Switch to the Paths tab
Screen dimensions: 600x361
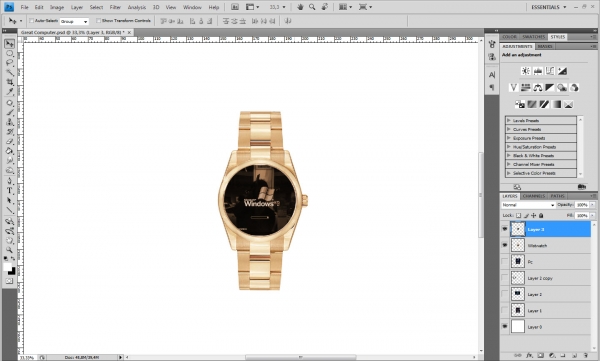[558, 196]
